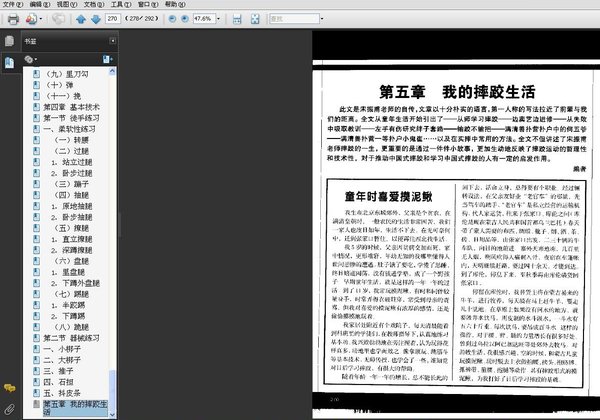Open bookmark 第四章 基本技术
The width and height of the screenshot is (600, 420).
(x=72, y=107)
